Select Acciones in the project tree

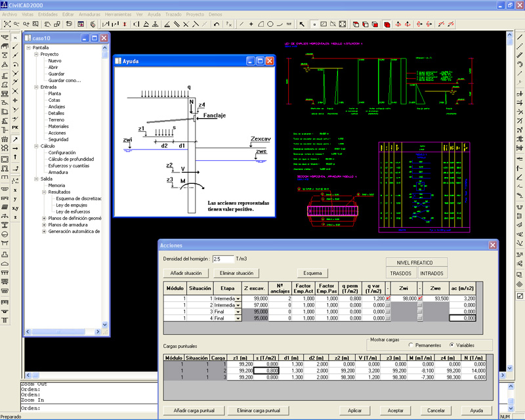coord(57,133)
